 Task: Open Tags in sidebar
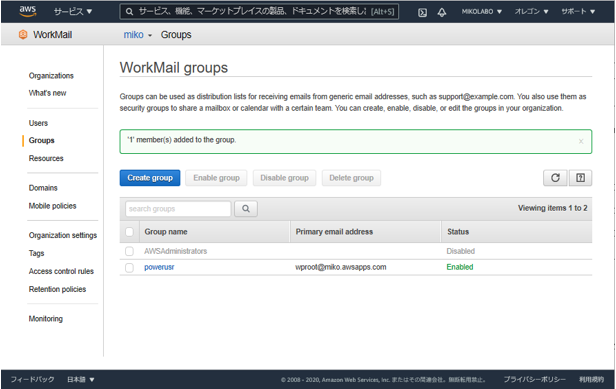[36, 253]
